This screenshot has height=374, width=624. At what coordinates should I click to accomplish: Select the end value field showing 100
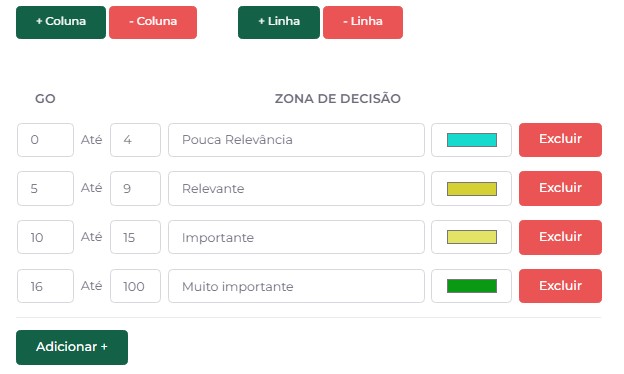click(x=135, y=286)
